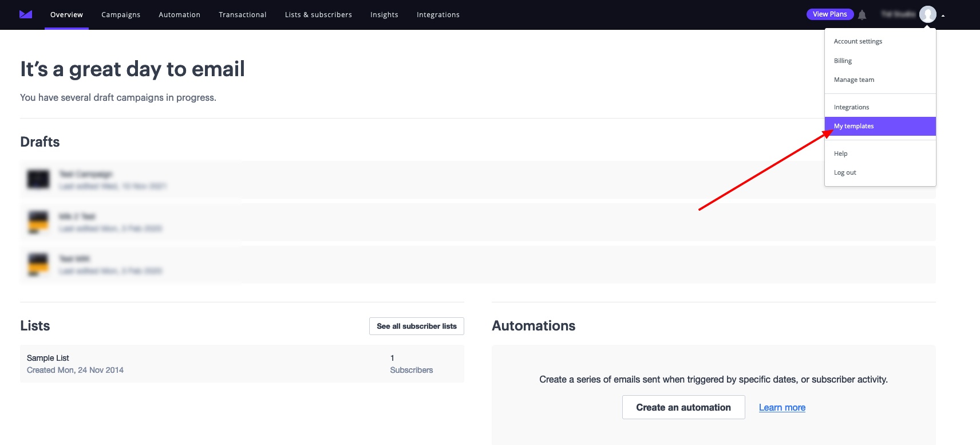Click 'Created Mon, 24 Nov 2014' text
The height and width of the screenshot is (445, 980).
tap(75, 370)
